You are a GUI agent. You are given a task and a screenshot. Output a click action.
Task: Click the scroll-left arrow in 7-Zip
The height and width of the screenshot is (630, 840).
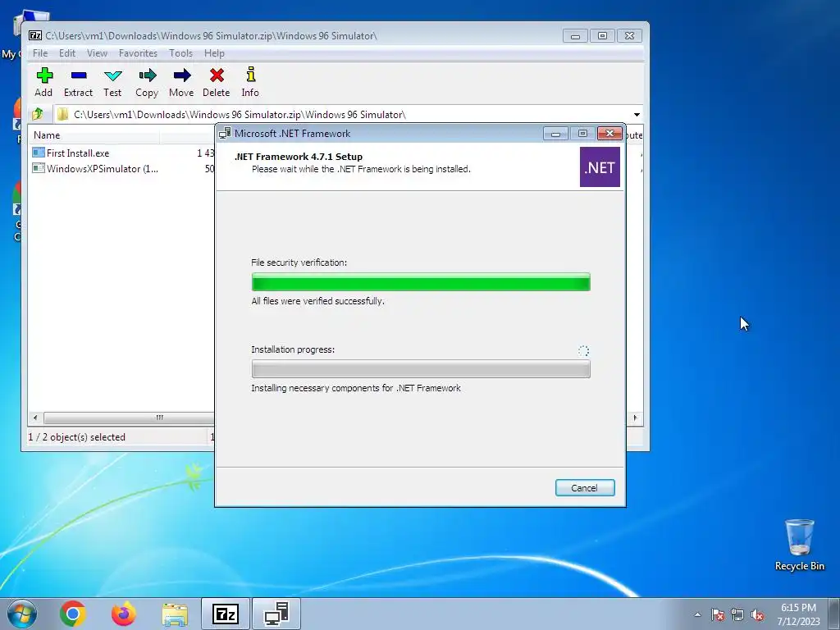[x=35, y=418]
